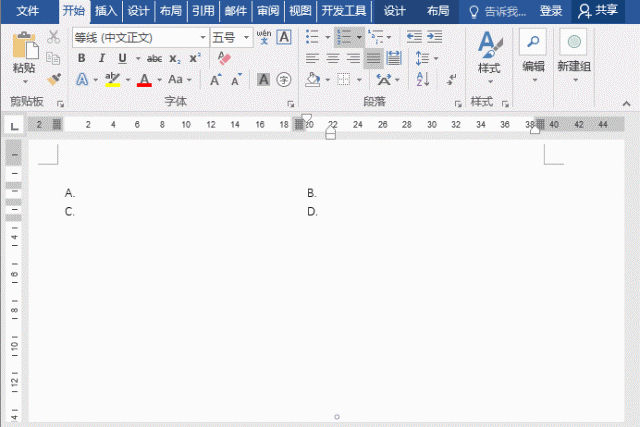The width and height of the screenshot is (640, 427).
Task: Click the Numbering list icon
Action: (x=344, y=37)
